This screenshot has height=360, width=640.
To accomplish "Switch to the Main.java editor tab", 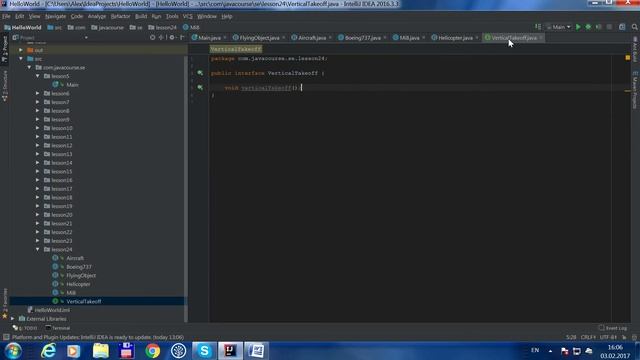I will click(209, 38).
